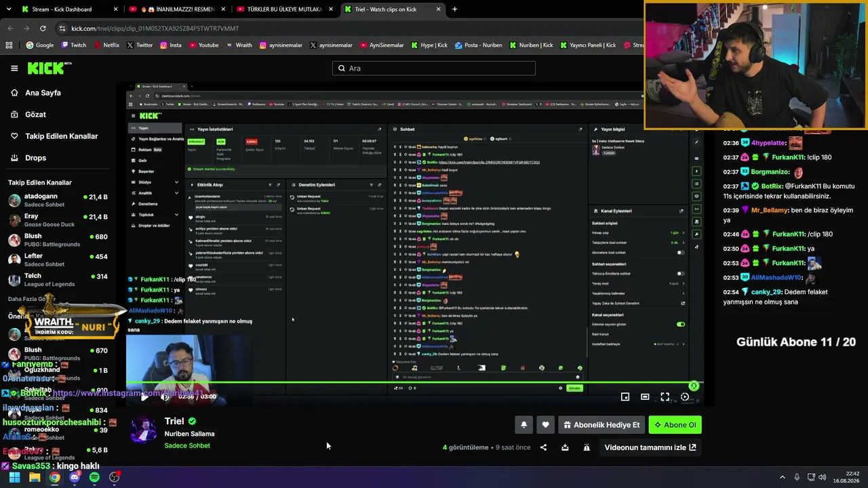Open the Nuriben | Kick bookmark
Viewport: 868px width, 488px height.
531,45
